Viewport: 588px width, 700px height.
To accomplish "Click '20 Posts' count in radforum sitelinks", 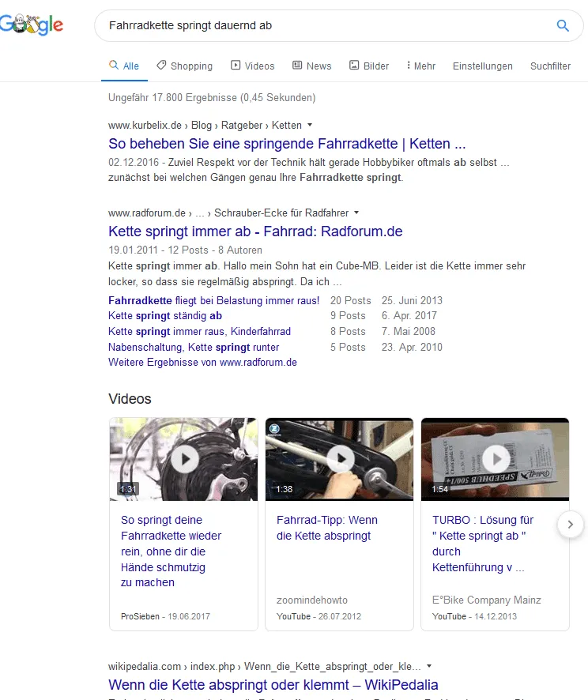I will tap(350, 300).
